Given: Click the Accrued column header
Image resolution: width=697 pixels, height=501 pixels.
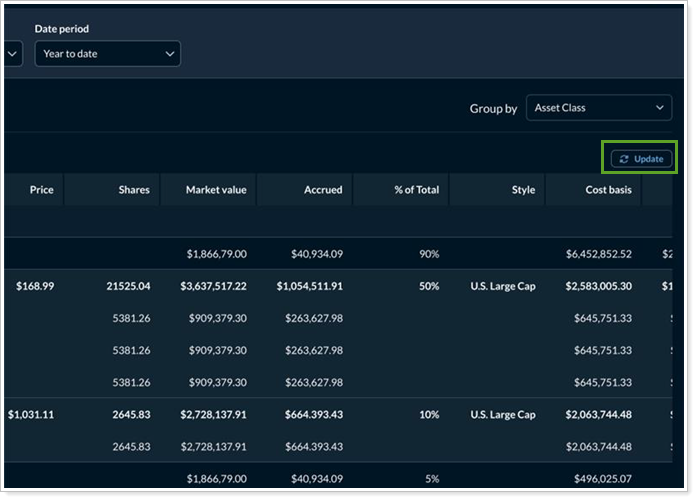Looking at the screenshot, I should pos(323,190).
